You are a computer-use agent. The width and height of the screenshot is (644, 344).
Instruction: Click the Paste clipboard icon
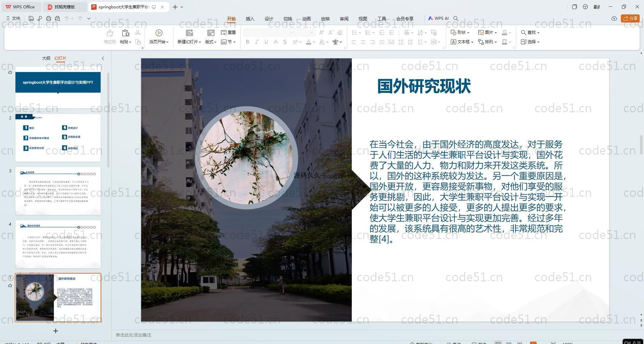click(125, 33)
